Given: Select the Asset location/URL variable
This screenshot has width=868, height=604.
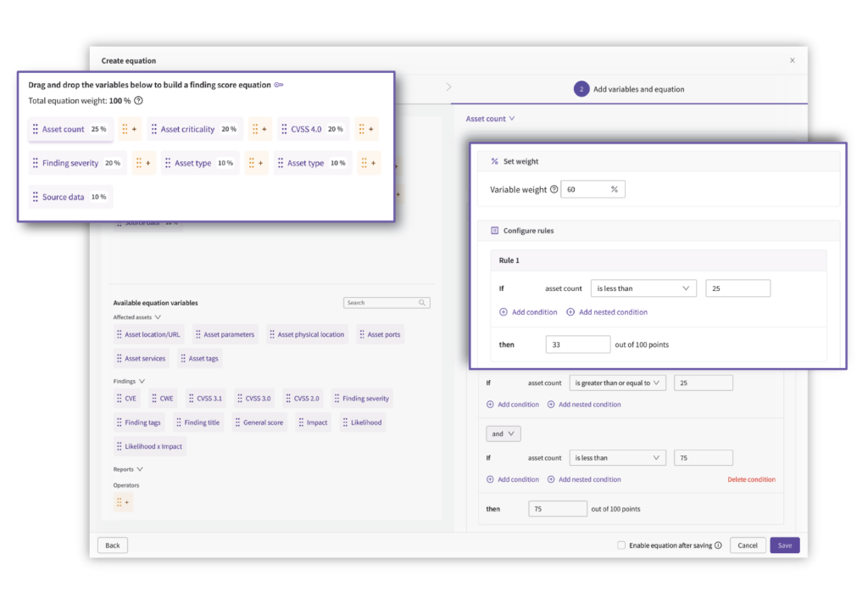Looking at the screenshot, I should coord(148,335).
